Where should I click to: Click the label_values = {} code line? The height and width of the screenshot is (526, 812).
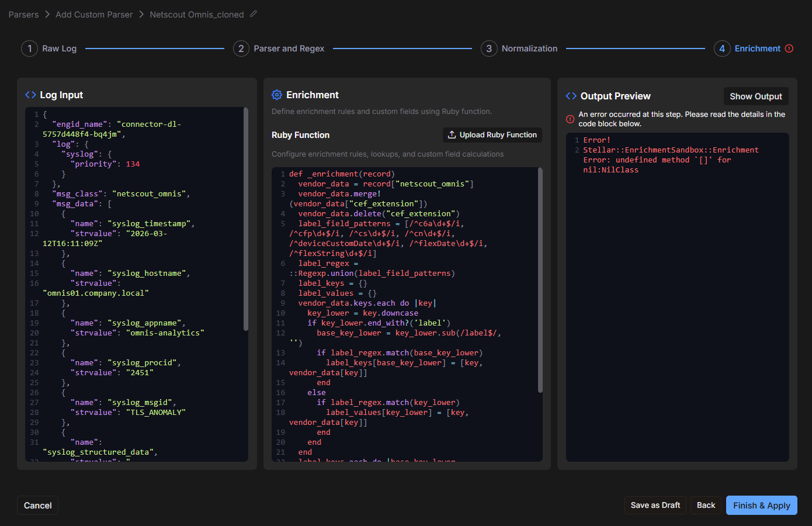point(338,293)
